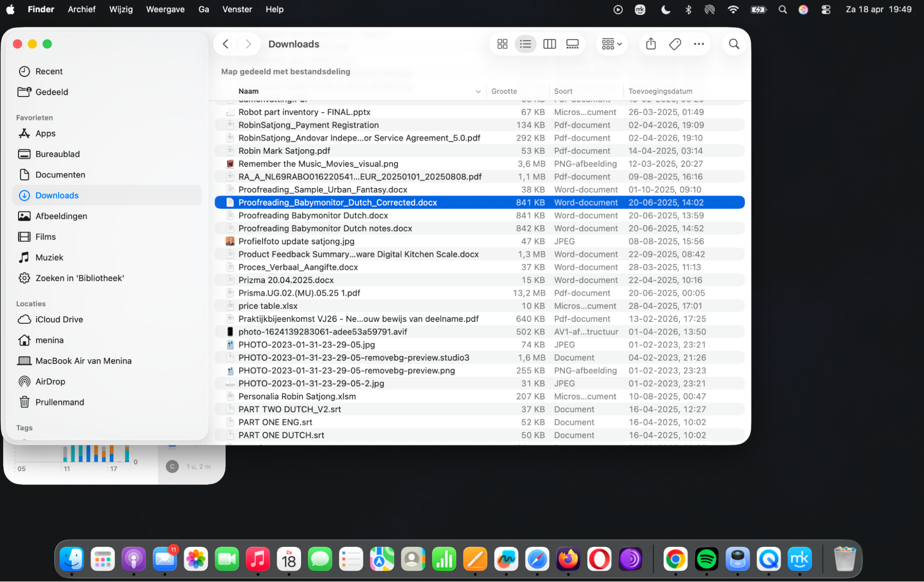Open the Finder search field
Viewport: 924px width, 582px height.
tap(734, 43)
